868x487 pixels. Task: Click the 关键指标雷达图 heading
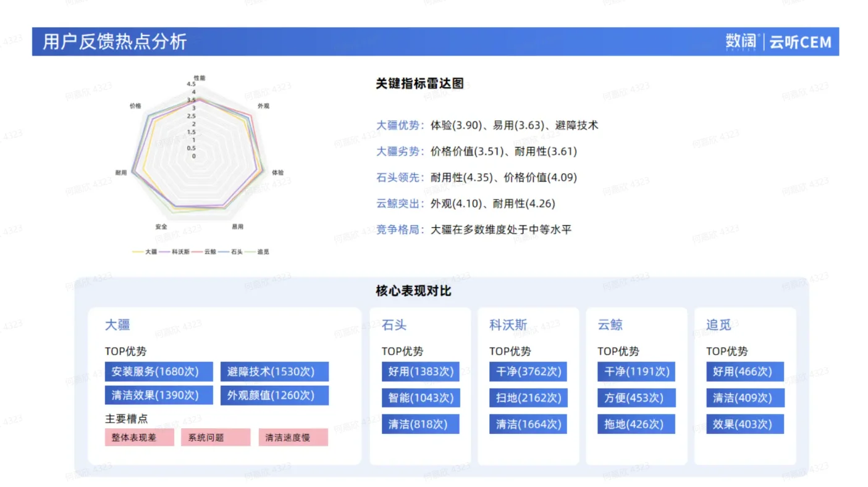tap(419, 84)
